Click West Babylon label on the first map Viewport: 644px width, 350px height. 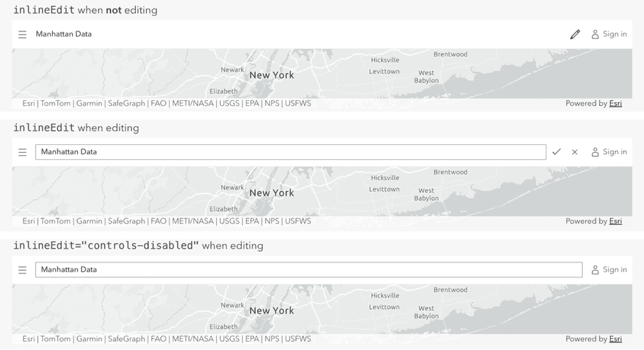tap(426, 77)
